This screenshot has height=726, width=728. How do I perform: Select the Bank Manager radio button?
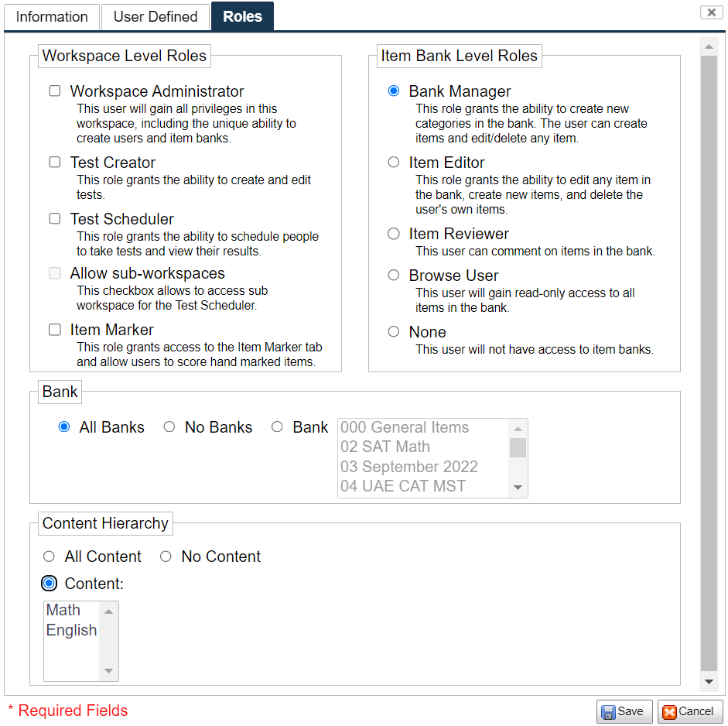(x=393, y=91)
